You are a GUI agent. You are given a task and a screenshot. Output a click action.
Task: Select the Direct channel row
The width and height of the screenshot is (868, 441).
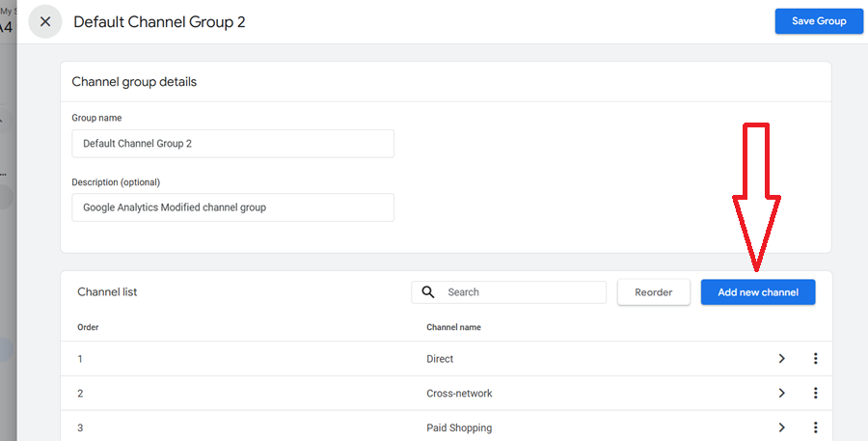[440, 359]
